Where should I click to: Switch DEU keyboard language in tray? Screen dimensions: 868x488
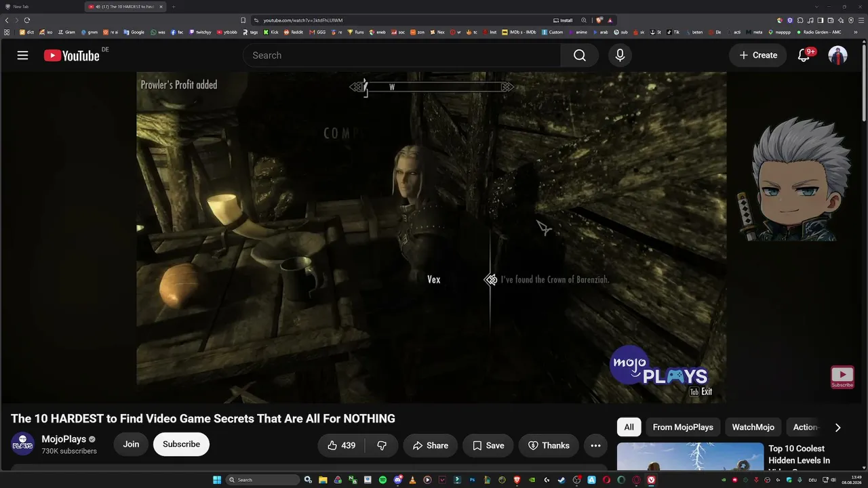812,480
